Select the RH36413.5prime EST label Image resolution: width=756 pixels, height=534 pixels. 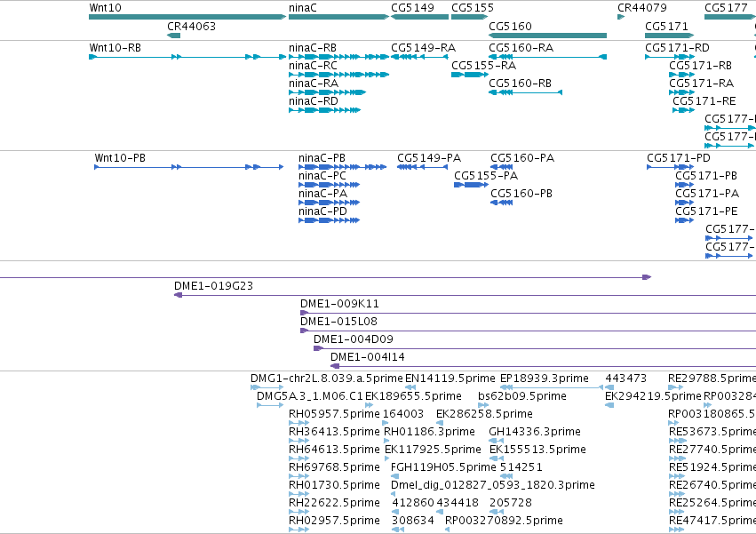coord(335,432)
